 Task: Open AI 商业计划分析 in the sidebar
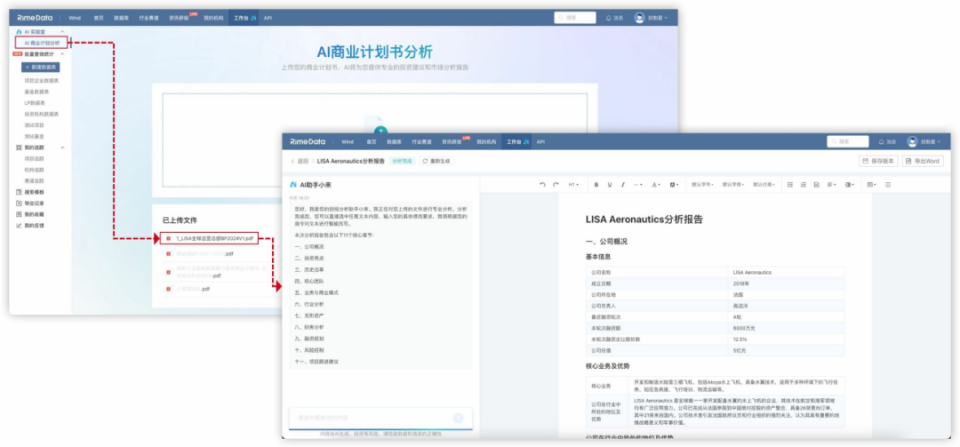(x=42, y=43)
